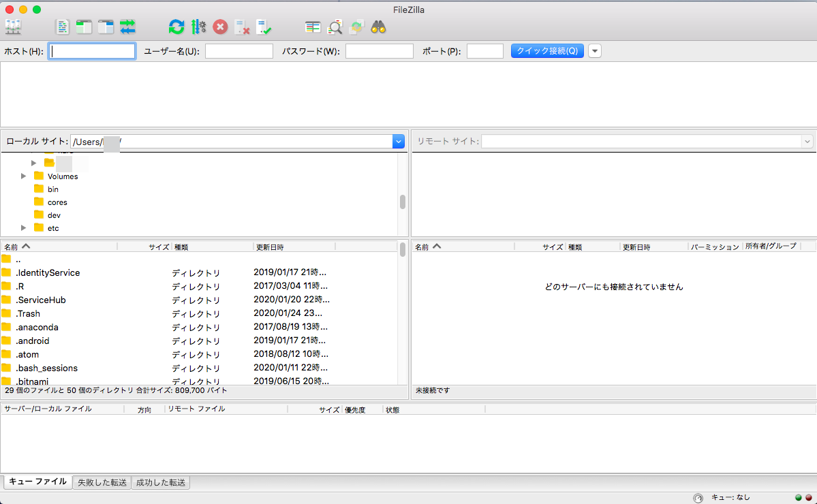Open the ローカル サイト path dropdown
The image size is (817, 504).
click(398, 142)
